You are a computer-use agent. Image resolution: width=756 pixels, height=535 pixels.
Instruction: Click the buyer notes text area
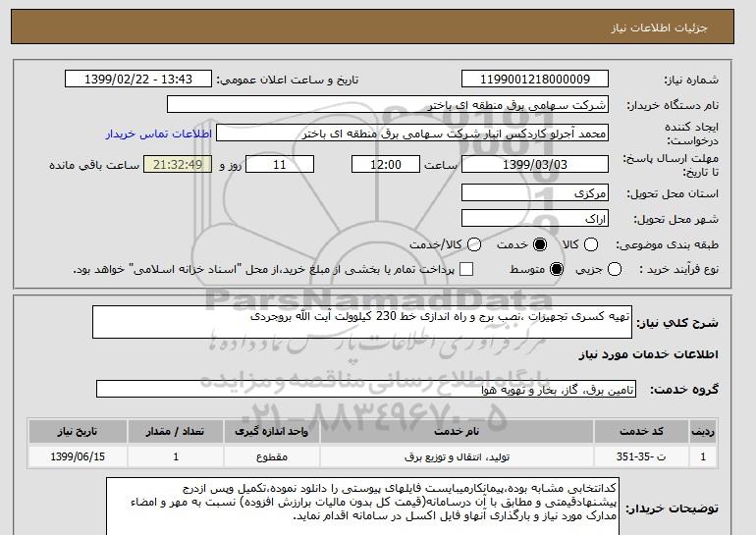tap(362, 507)
